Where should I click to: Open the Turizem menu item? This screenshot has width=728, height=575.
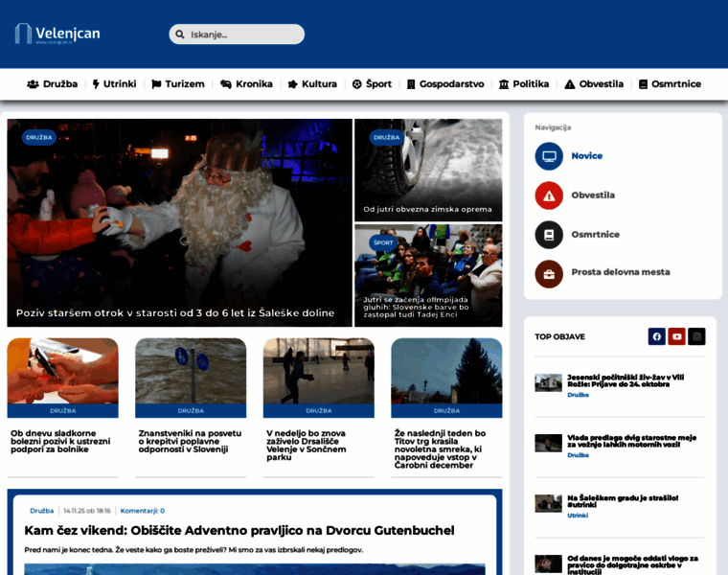[x=178, y=84]
